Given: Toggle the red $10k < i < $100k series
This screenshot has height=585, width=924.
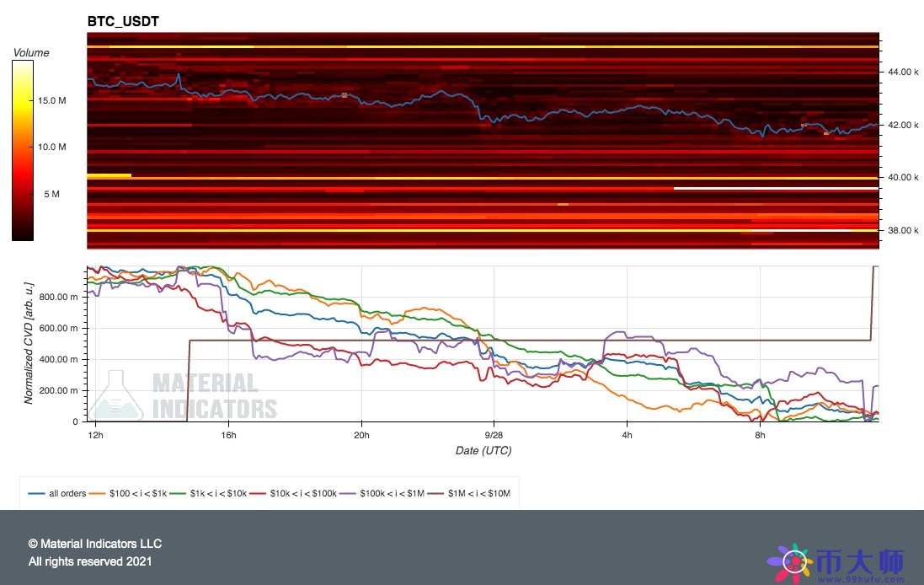Looking at the screenshot, I should tap(301, 493).
